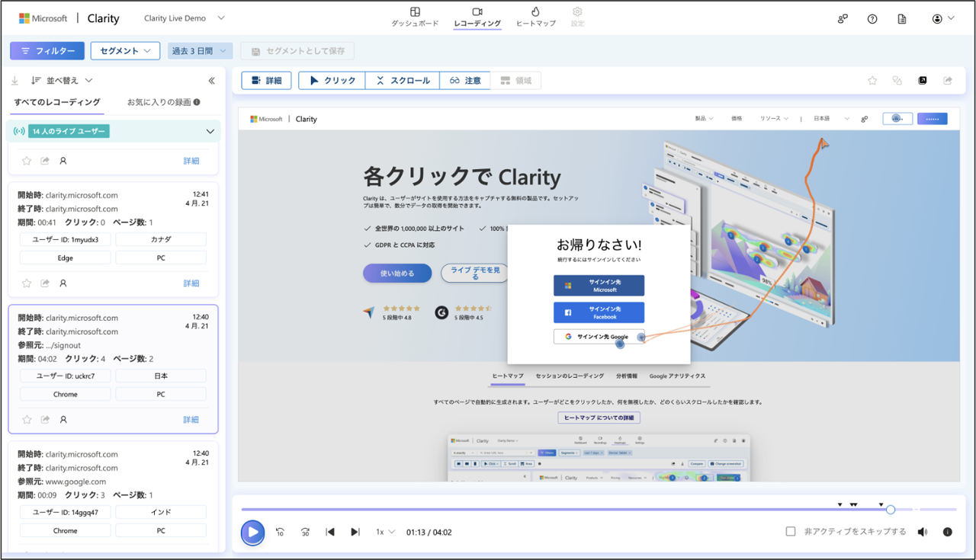Image resolution: width=976 pixels, height=560 pixels.
Task: Click the 詳細 button in the player toolbar
Action: tap(266, 80)
